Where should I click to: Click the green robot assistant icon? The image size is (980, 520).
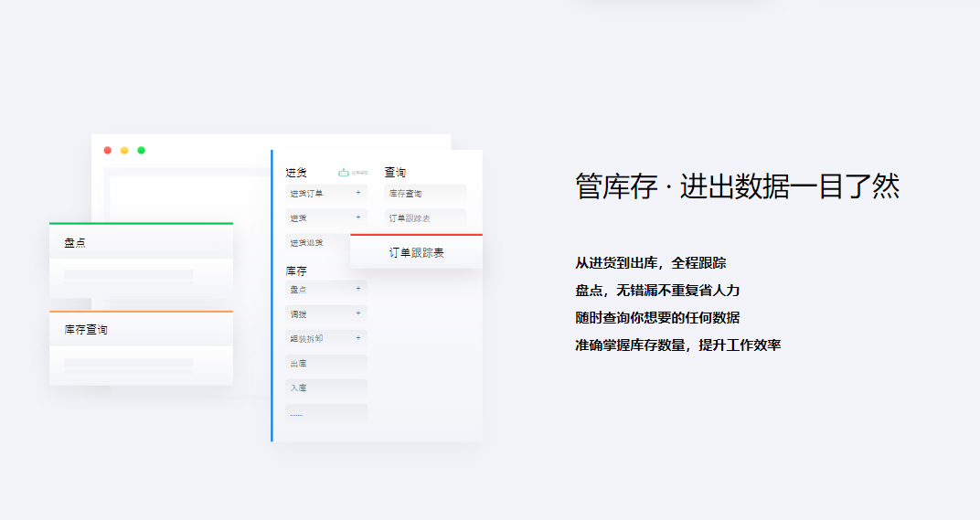(x=343, y=173)
